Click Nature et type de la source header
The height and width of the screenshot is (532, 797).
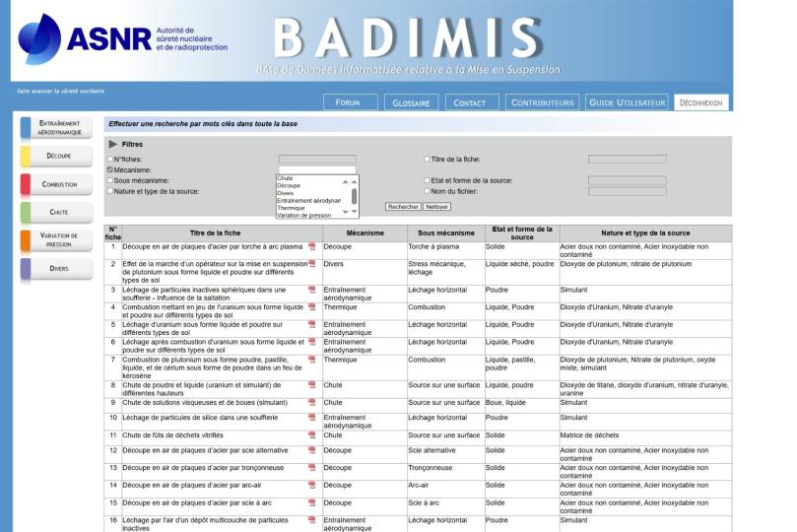point(645,233)
